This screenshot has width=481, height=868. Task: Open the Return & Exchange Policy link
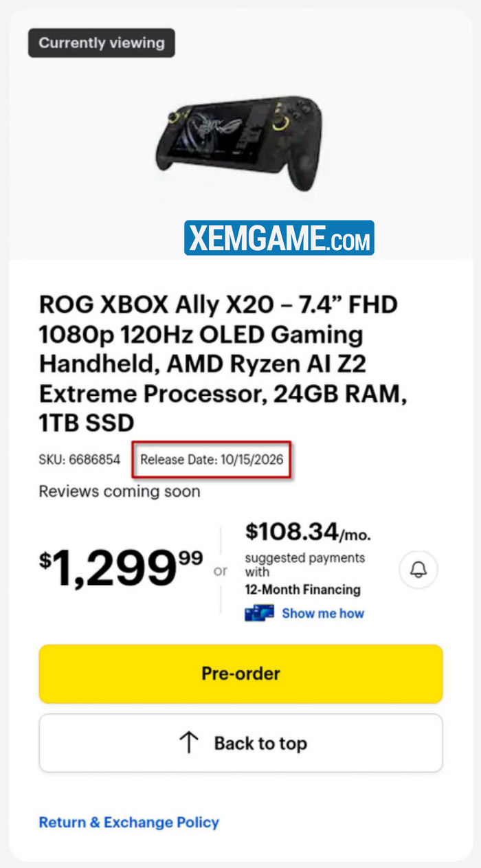coord(128,822)
